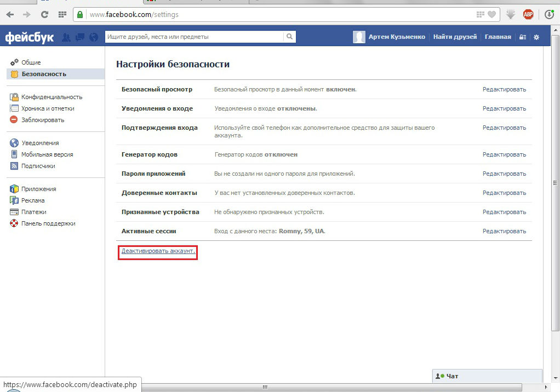Open the Чат panel
Viewport: 560px width, 392px height.
487,376
